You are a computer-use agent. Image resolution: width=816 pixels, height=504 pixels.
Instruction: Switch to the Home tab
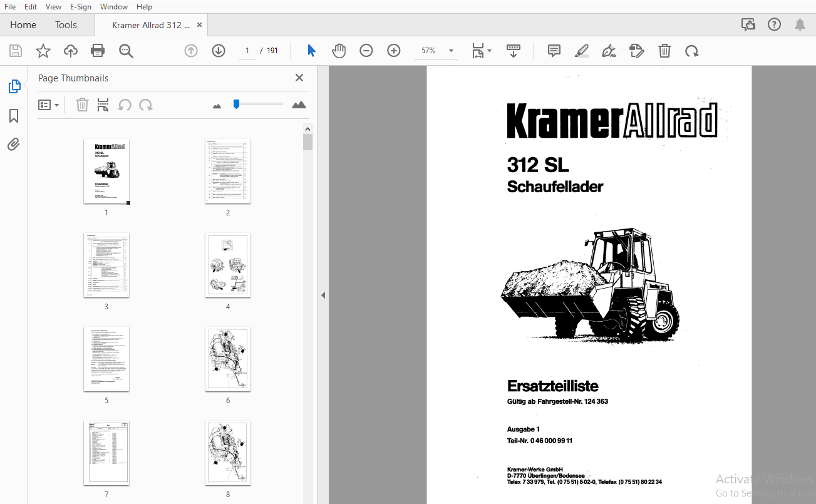pos(23,25)
